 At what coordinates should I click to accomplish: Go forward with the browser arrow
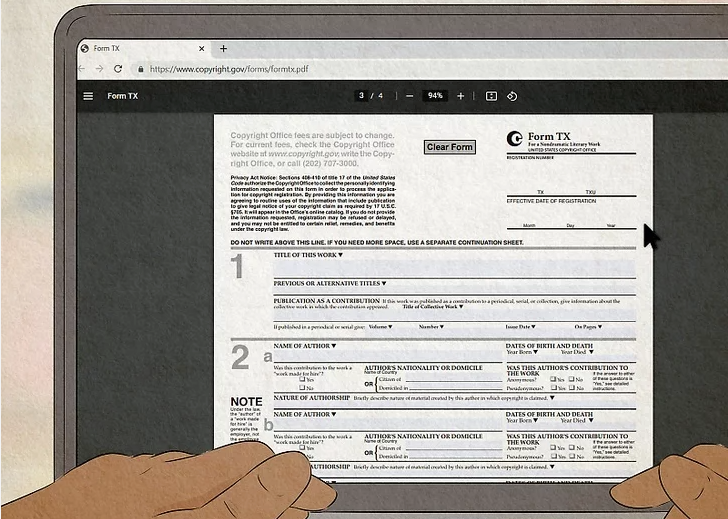click(99, 69)
